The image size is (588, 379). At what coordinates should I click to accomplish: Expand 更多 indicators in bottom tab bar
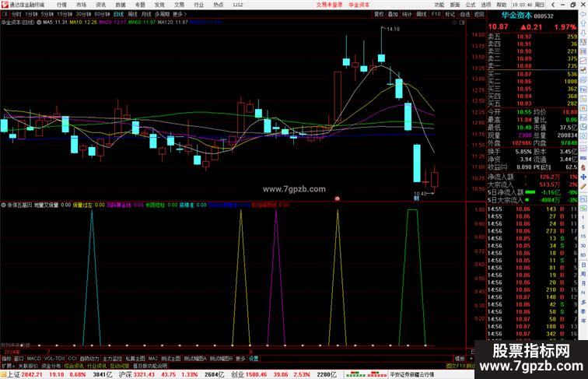[x=240, y=359]
